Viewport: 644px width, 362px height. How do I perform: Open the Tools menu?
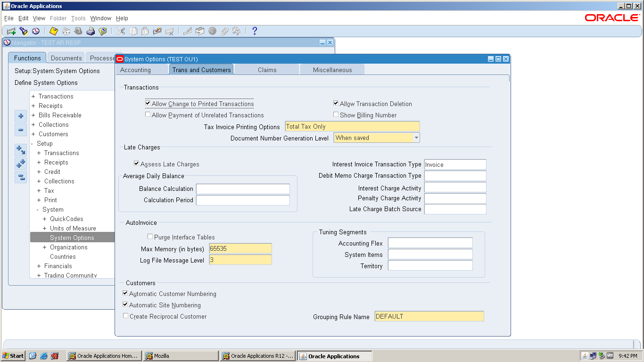pos(78,18)
